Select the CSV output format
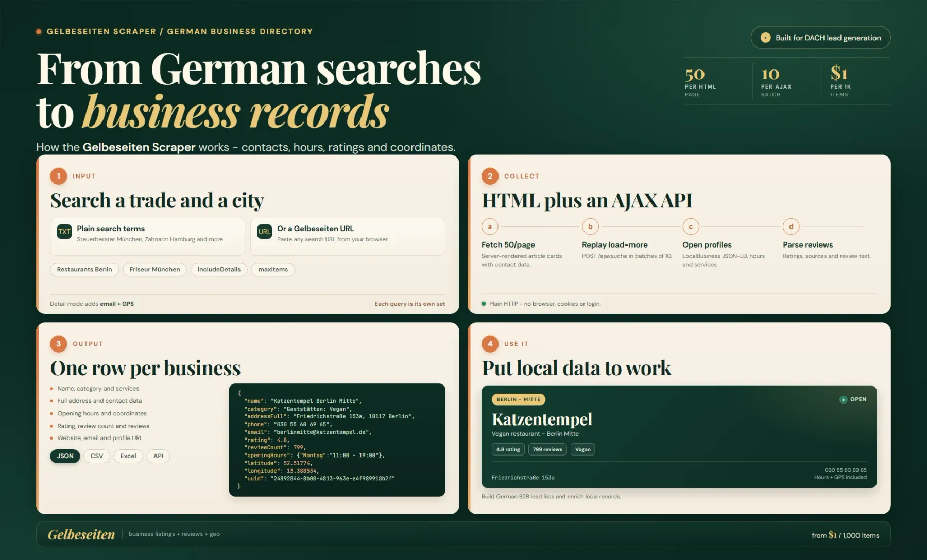The width and height of the screenshot is (927, 560). coord(97,456)
